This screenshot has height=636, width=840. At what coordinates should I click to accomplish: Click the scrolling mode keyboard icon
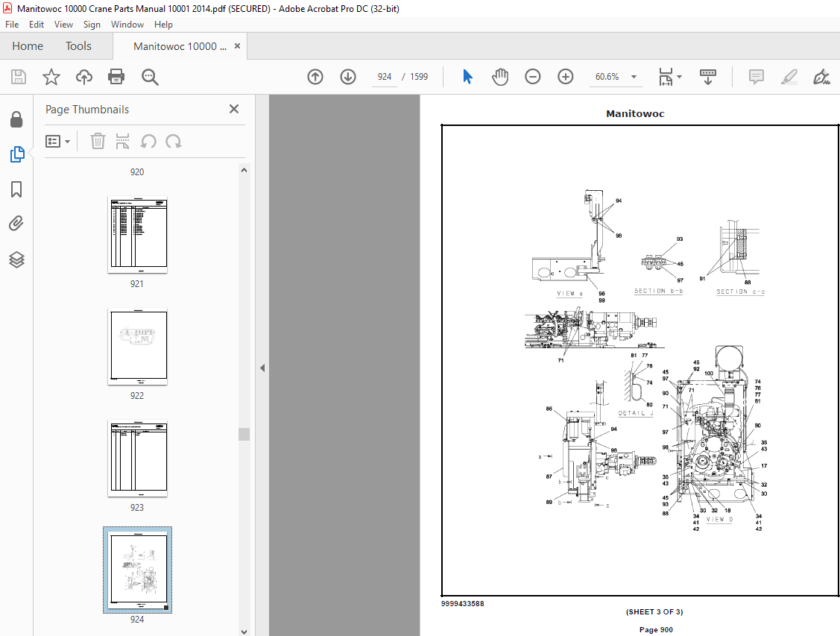click(x=707, y=77)
